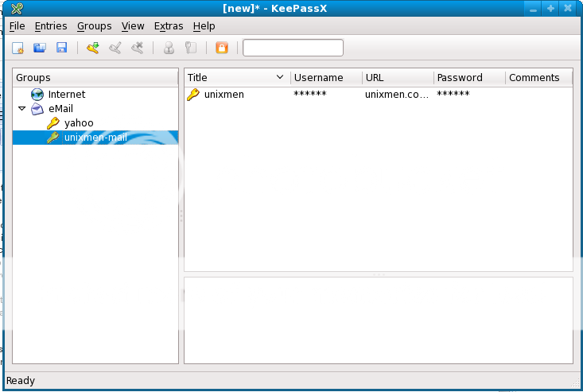
Task: Sort entries by the URL column header
Action: tap(398, 78)
